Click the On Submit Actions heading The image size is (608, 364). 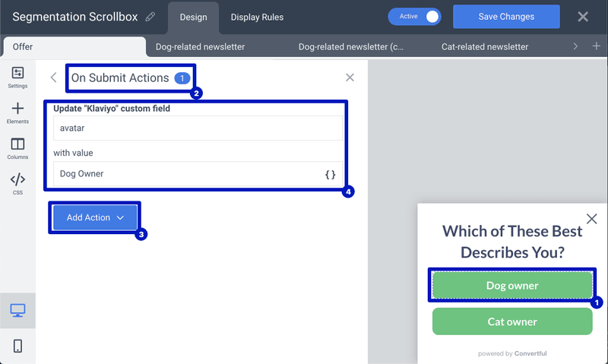(x=120, y=78)
